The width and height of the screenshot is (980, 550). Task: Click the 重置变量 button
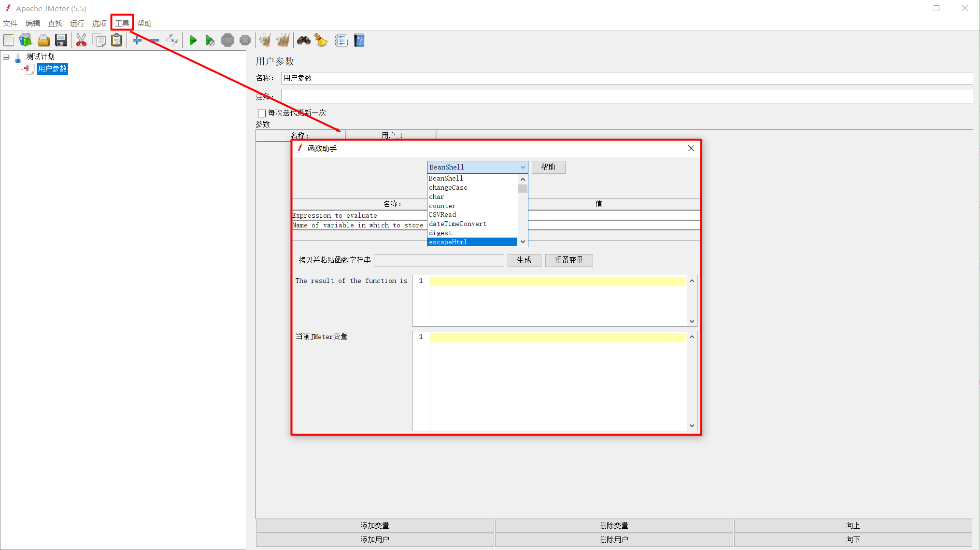569,260
